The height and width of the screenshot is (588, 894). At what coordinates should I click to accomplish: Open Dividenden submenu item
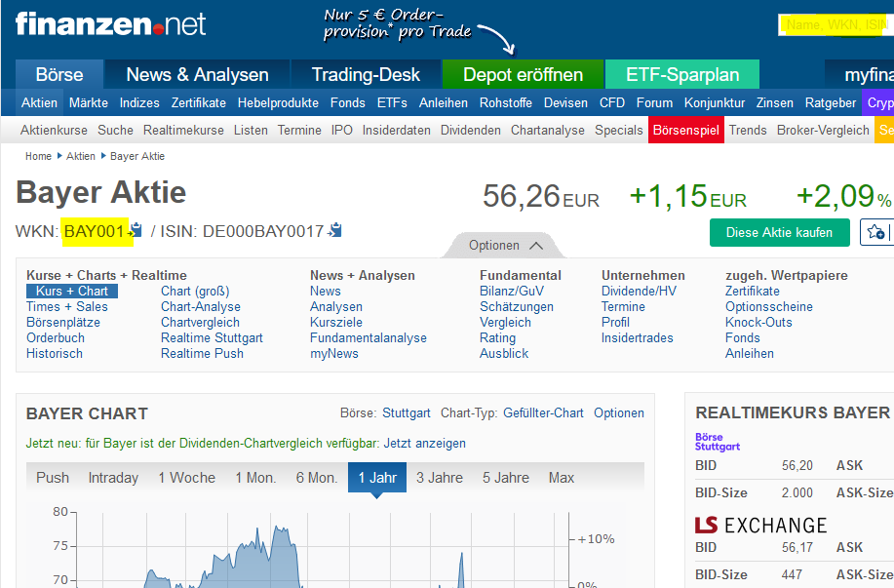tap(470, 130)
